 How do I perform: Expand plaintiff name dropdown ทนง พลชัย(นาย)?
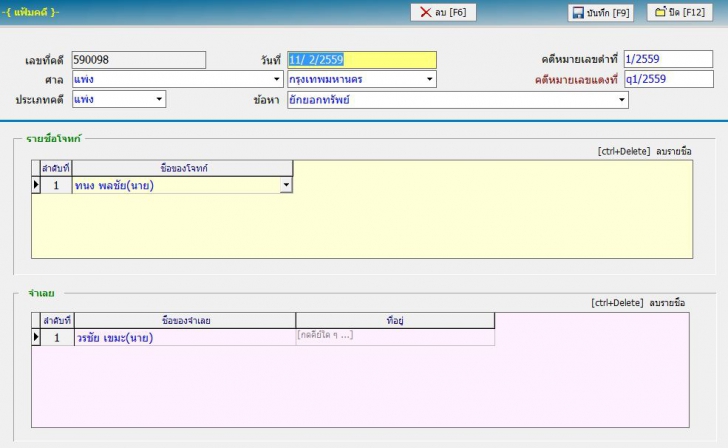[x=286, y=185]
